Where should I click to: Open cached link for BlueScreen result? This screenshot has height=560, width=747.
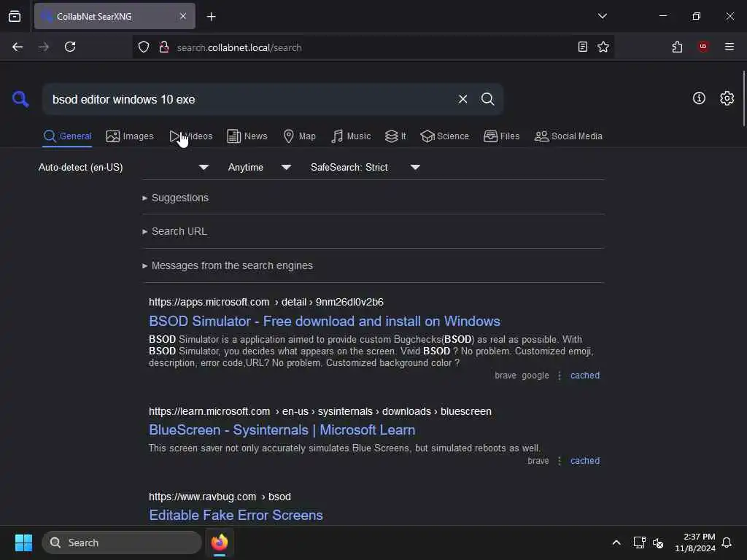point(584,461)
